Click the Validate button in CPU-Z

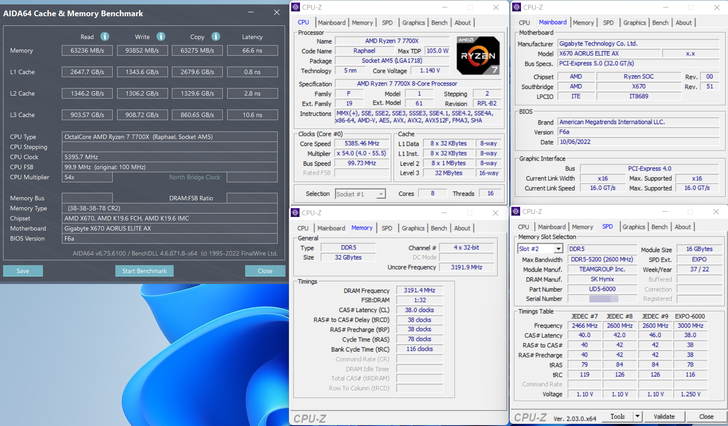pos(664,416)
